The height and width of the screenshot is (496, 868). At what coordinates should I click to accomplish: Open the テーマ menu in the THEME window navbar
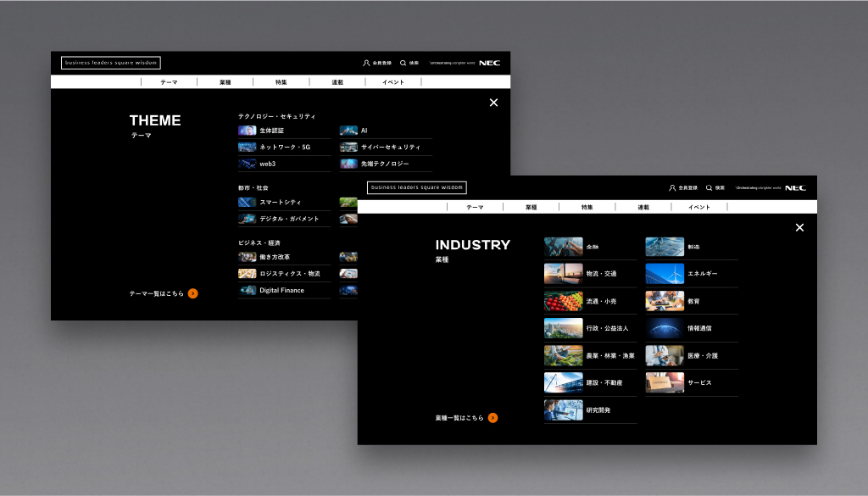(x=169, y=82)
